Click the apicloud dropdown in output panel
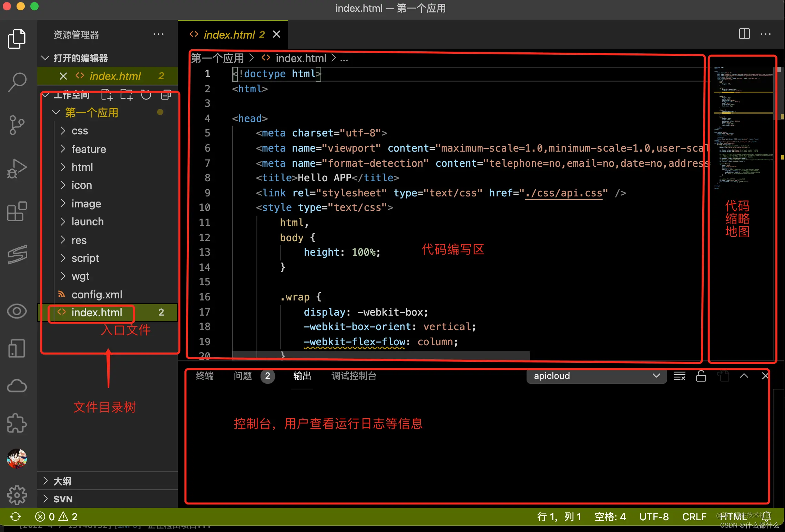785x532 pixels. (x=594, y=375)
